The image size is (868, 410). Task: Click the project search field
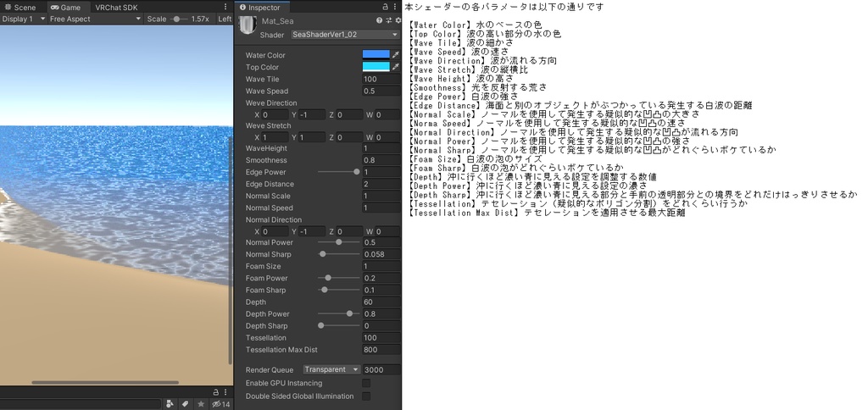coord(81,404)
